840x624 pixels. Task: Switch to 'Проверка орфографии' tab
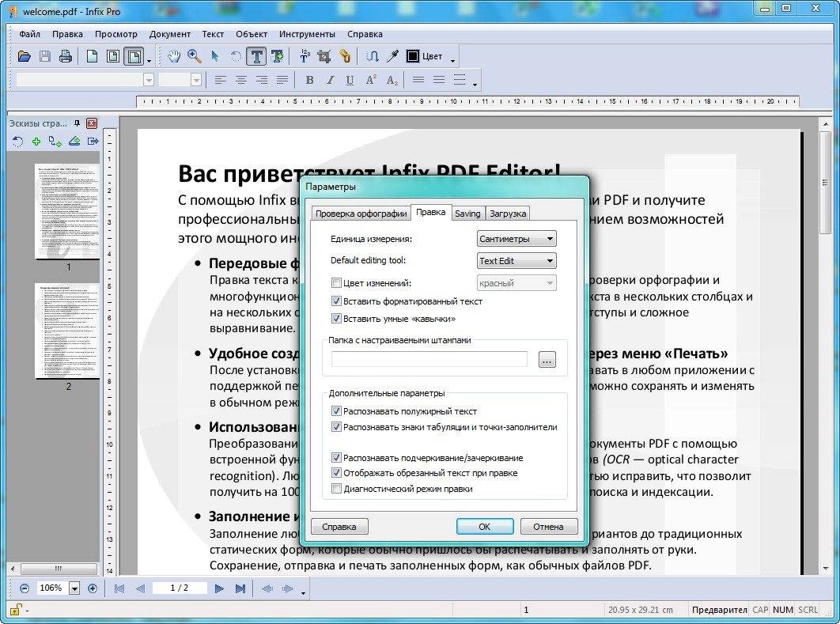pyautogui.click(x=361, y=214)
